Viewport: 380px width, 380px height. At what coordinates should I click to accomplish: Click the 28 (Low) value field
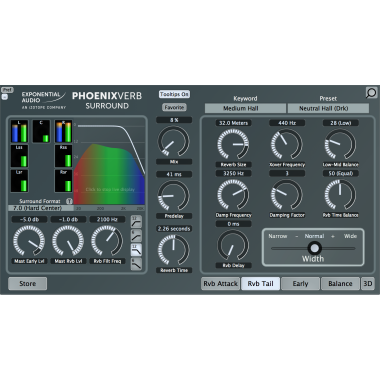tap(341, 123)
